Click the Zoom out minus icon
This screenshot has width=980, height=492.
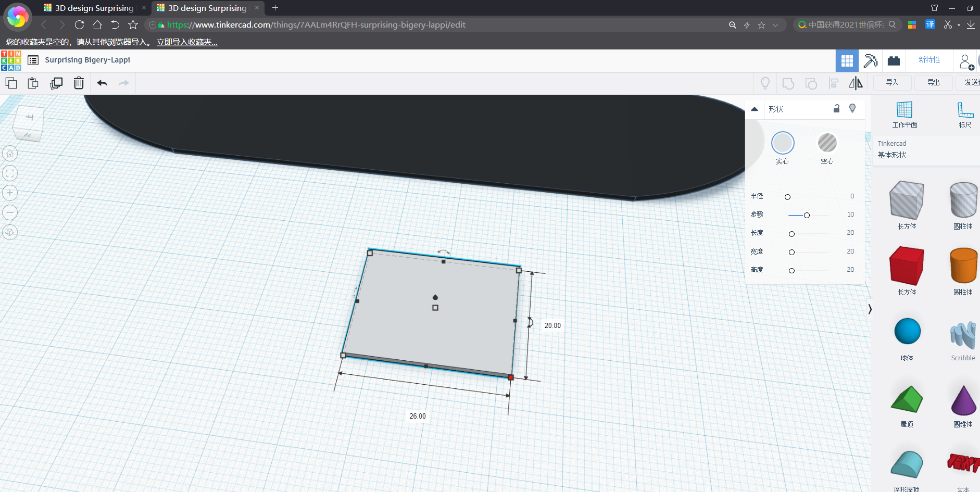pos(10,212)
